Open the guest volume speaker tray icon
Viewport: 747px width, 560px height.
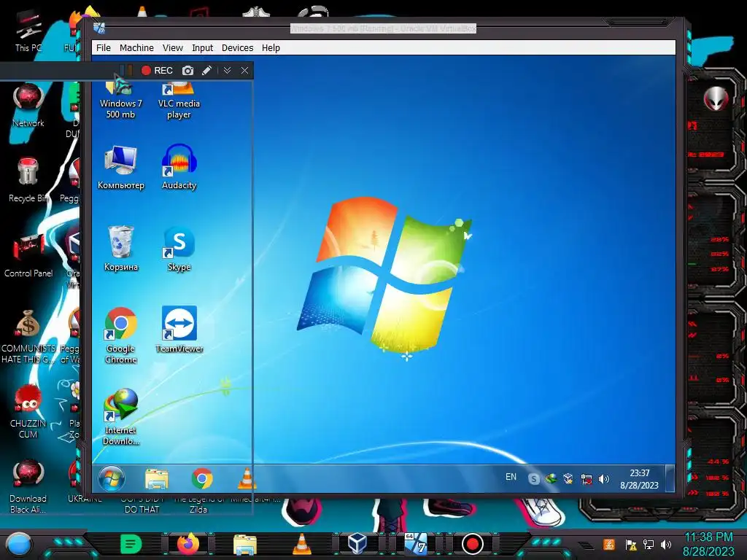tap(603, 479)
